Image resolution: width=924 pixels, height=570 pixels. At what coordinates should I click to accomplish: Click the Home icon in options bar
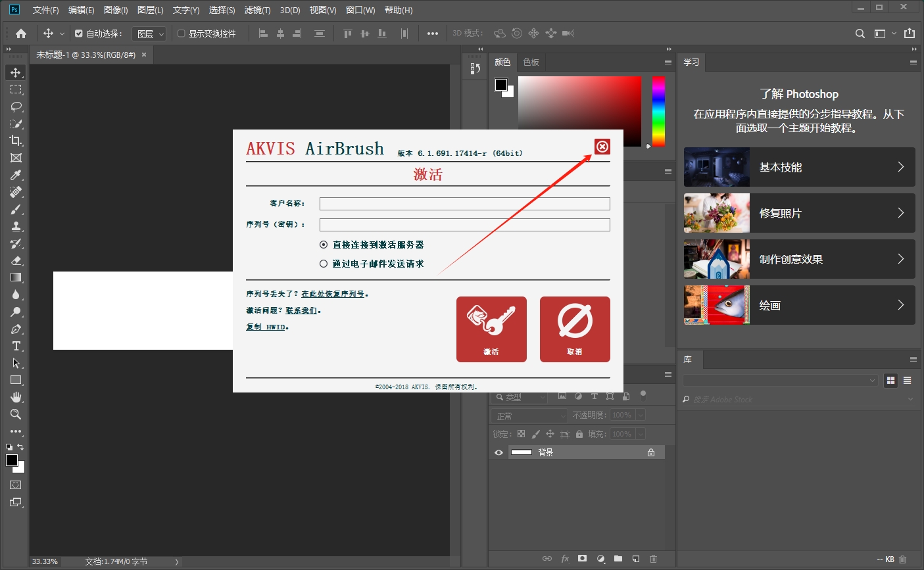[x=21, y=34]
